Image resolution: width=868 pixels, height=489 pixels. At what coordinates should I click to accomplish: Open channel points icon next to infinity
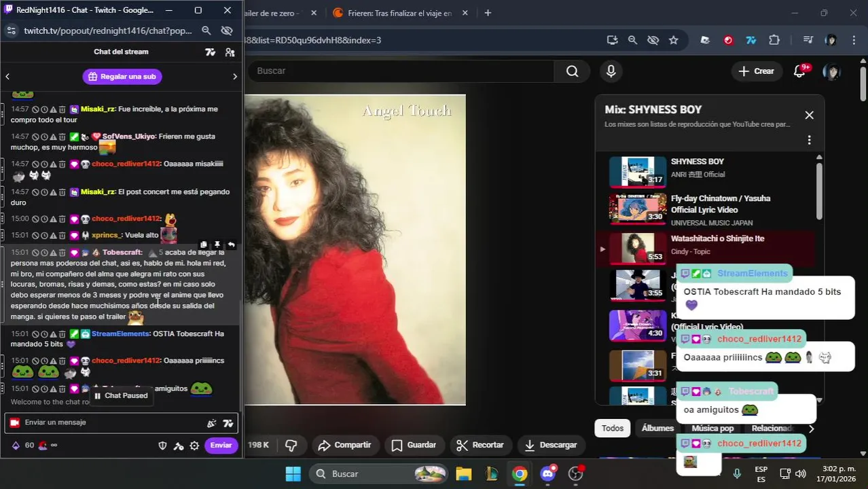42,446
